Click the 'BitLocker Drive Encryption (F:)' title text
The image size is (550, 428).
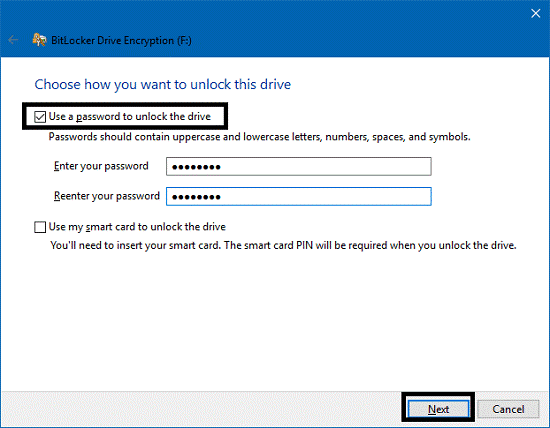pos(121,40)
